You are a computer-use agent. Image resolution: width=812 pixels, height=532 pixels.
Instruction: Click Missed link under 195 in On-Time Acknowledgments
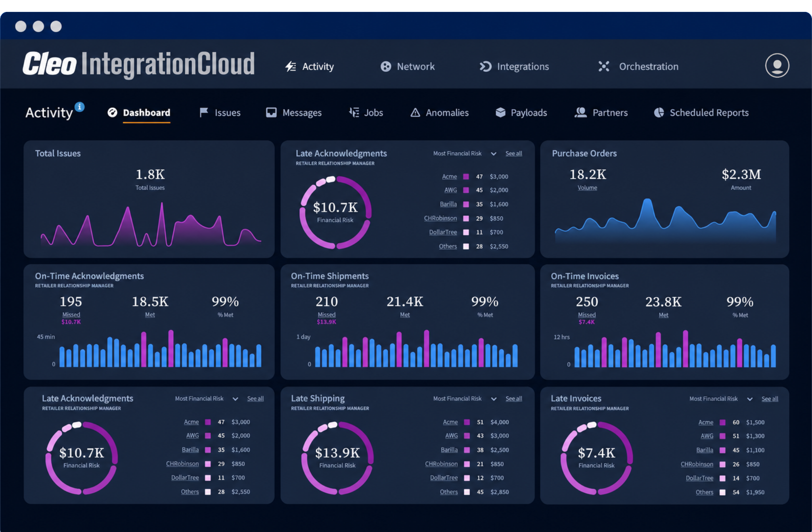(x=71, y=315)
